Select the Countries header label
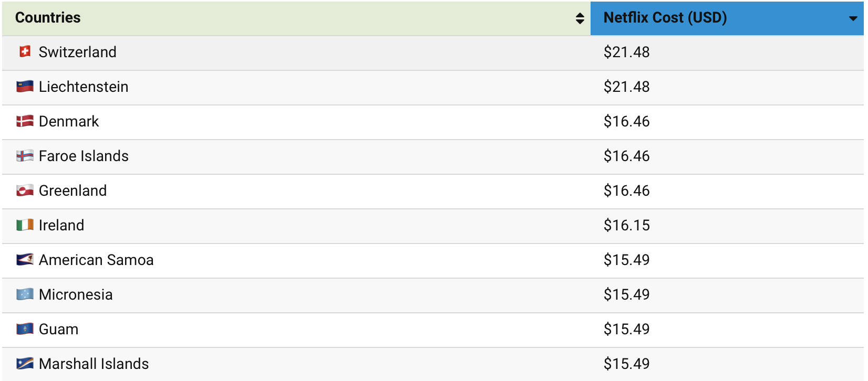This screenshot has height=381, width=868. pos(48,18)
